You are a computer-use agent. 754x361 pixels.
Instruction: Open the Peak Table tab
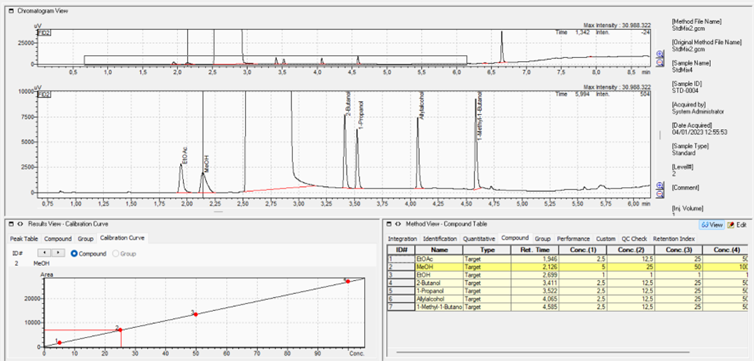24,238
